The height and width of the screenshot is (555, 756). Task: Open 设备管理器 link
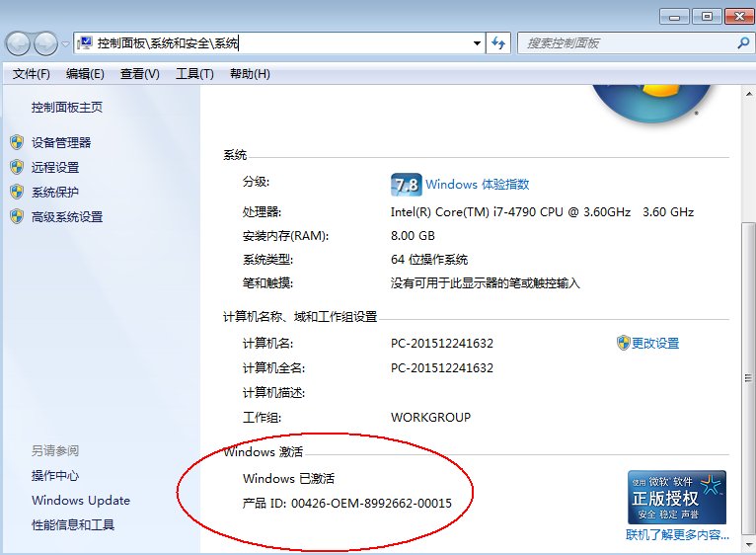tap(61, 143)
